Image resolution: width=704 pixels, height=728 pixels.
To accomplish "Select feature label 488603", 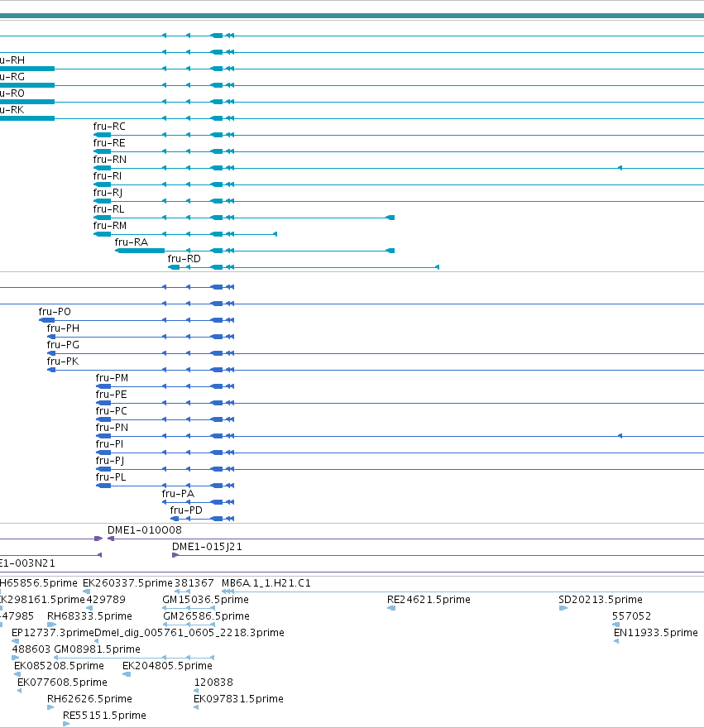I will coord(31,649).
